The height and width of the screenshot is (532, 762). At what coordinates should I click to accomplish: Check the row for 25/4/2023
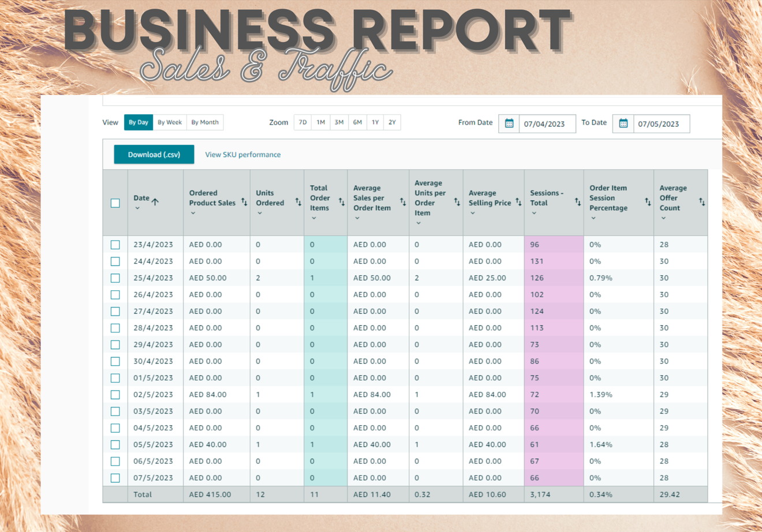click(115, 278)
